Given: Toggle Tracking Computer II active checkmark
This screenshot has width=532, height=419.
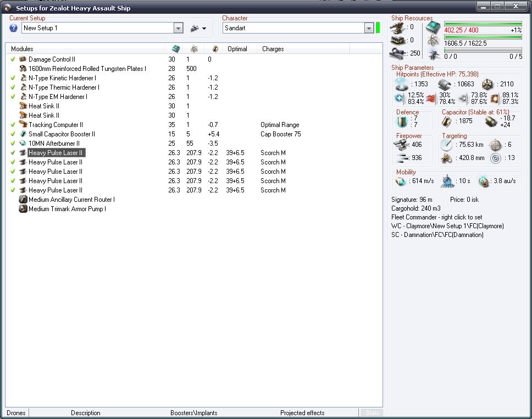Looking at the screenshot, I should [13, 125].
